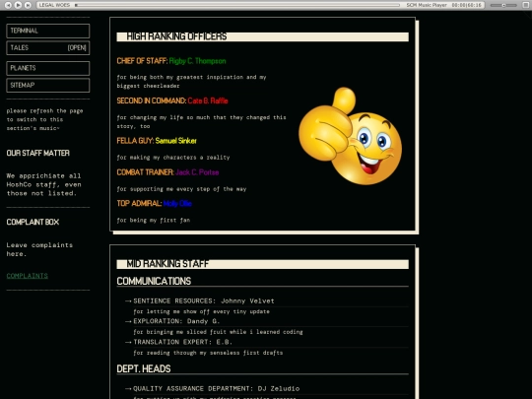Click the CHIEF OF STAFF title label
This screenshot has width=532, height=399.
tap(142, 61)
